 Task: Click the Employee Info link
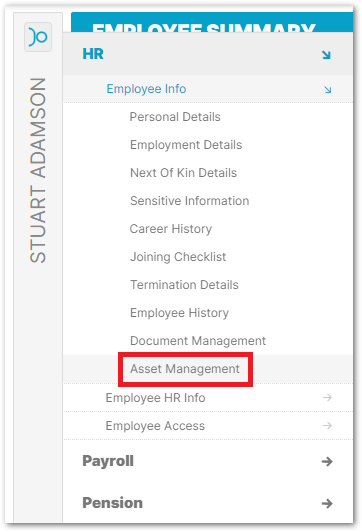[x=146, y=89]
